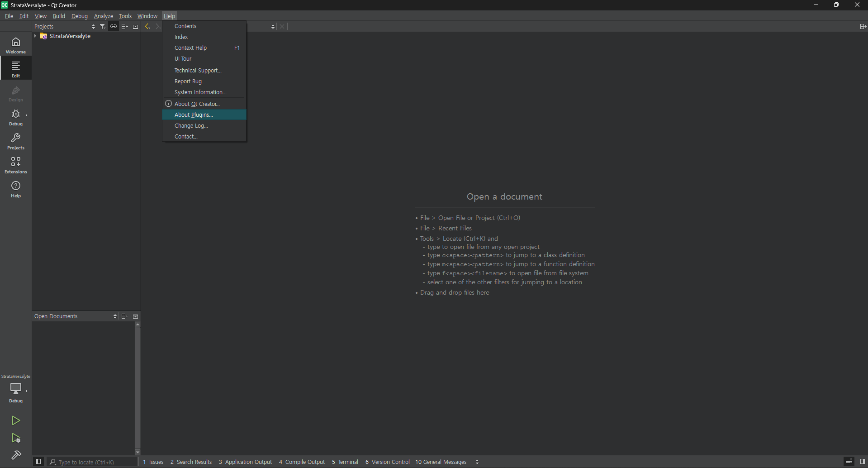
Task: Open Projects mode wrench icon
Action: coord(16,141)
